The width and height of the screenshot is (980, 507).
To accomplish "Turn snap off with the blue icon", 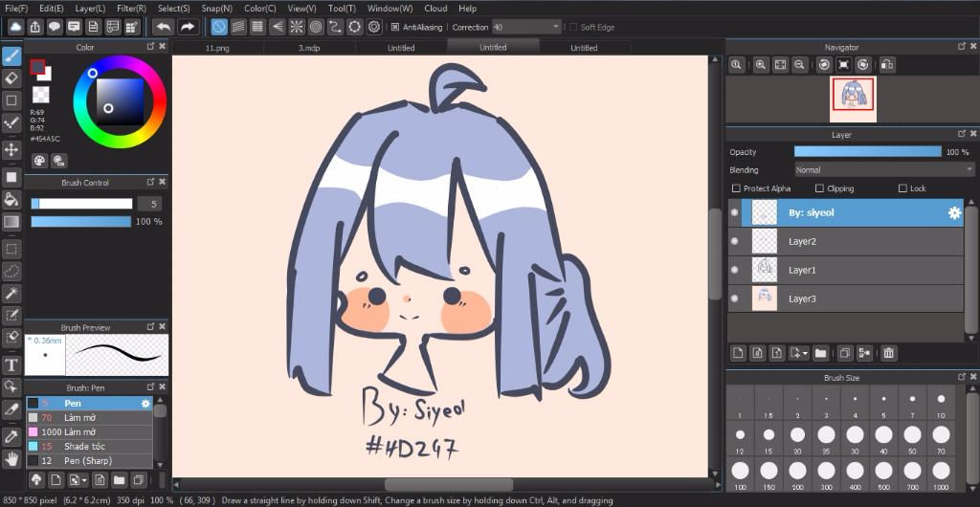I will tap(219, 27).
